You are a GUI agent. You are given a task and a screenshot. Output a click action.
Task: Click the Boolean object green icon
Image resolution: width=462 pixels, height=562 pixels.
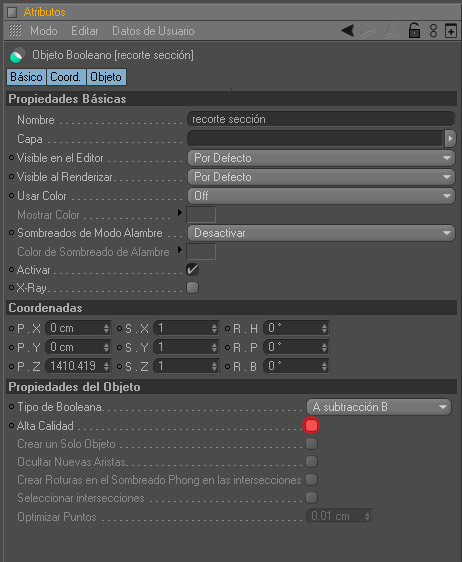point(17,55)
